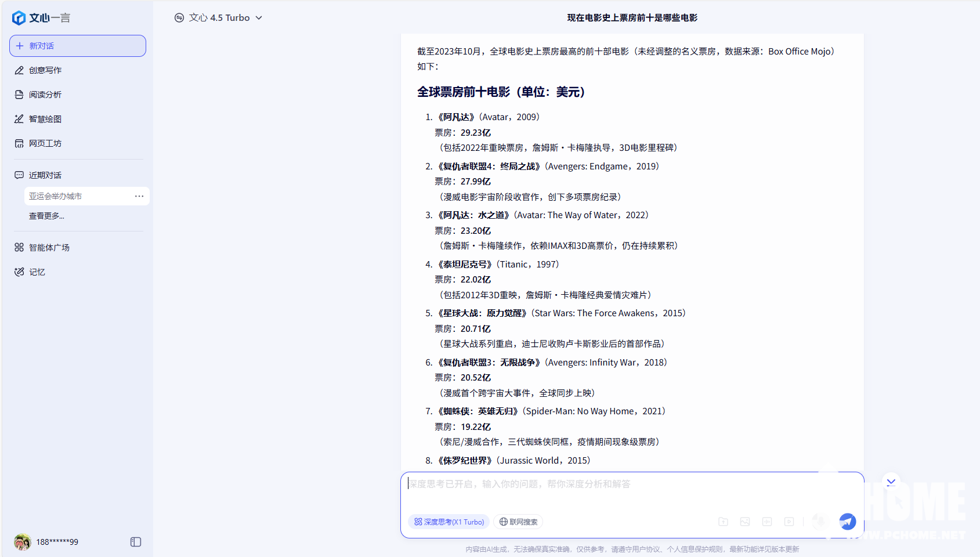
Task: Open options menu for 亚运会举办城市 chat
Action: tap(139, 196)
